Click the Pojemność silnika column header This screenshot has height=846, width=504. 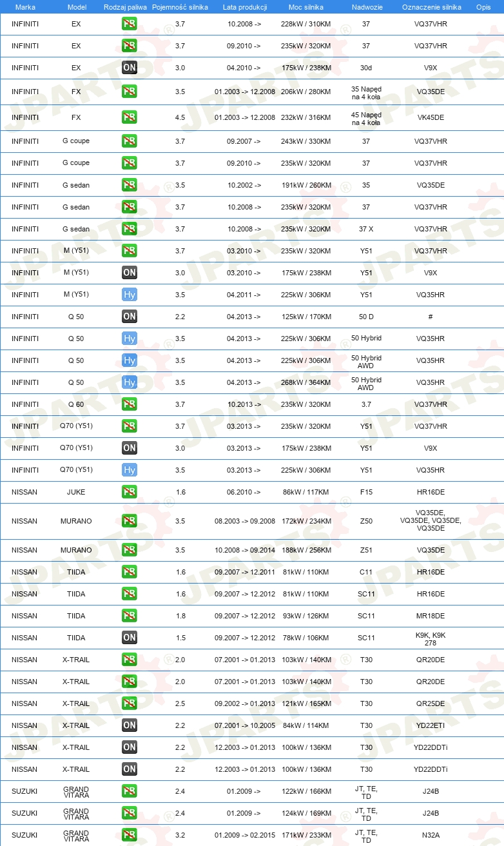pos(180,6)
